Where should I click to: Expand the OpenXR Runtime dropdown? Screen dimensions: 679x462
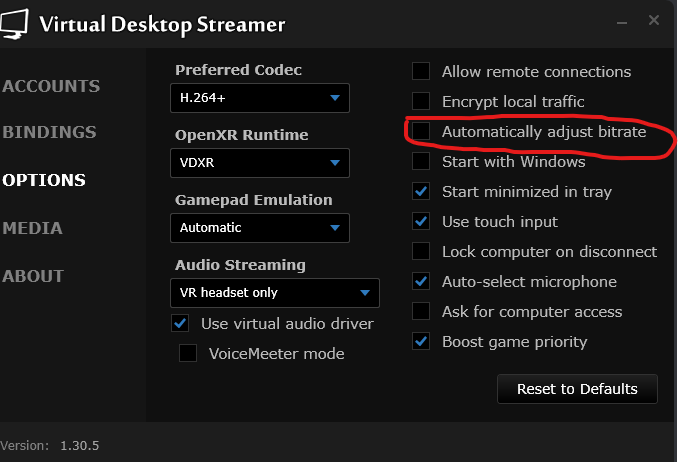tap(259, 162)
